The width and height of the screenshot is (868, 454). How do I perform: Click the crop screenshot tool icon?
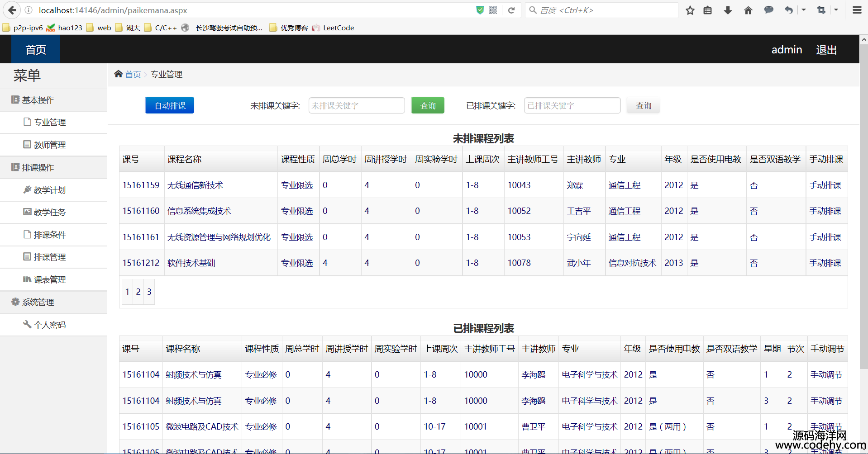[821, 10]
